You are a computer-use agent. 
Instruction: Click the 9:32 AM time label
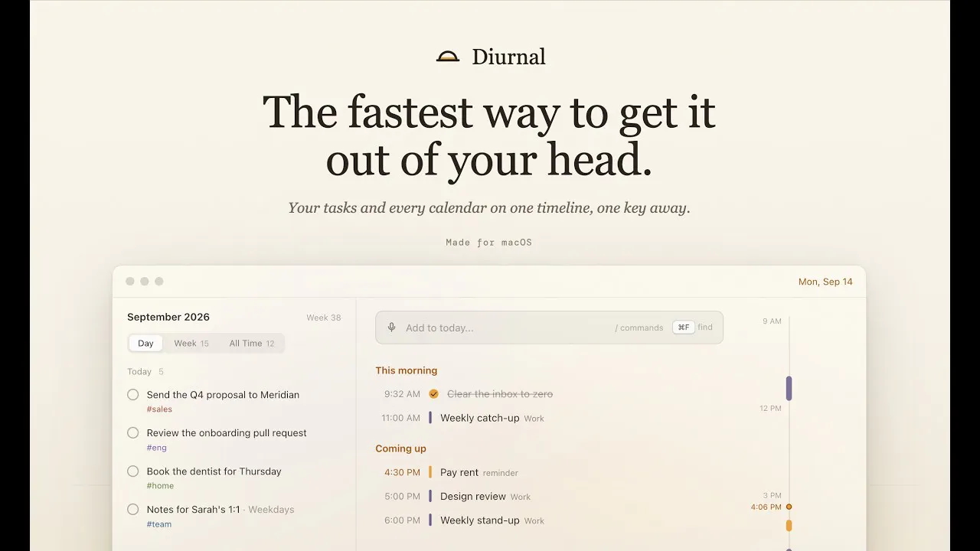[x=403, y=394]
